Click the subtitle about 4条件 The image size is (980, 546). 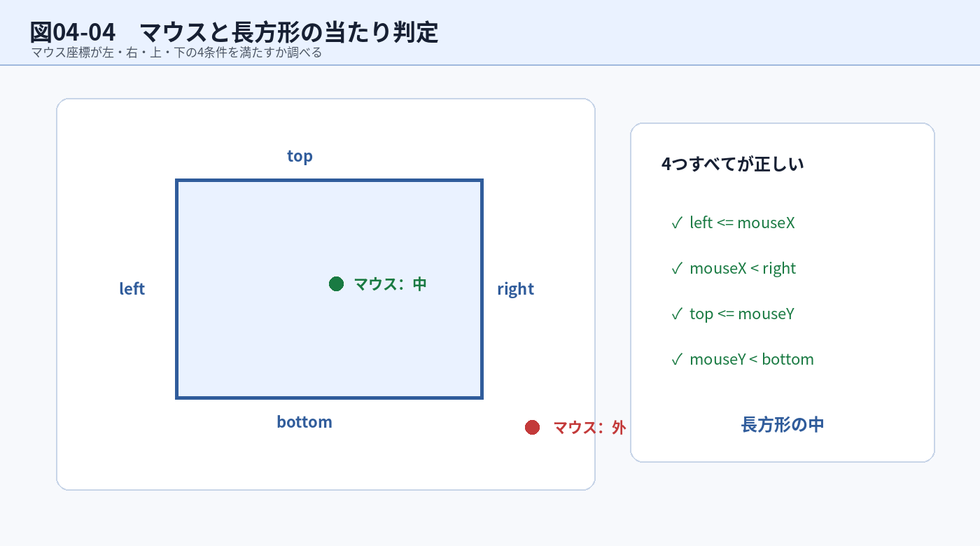pos(176,52)
